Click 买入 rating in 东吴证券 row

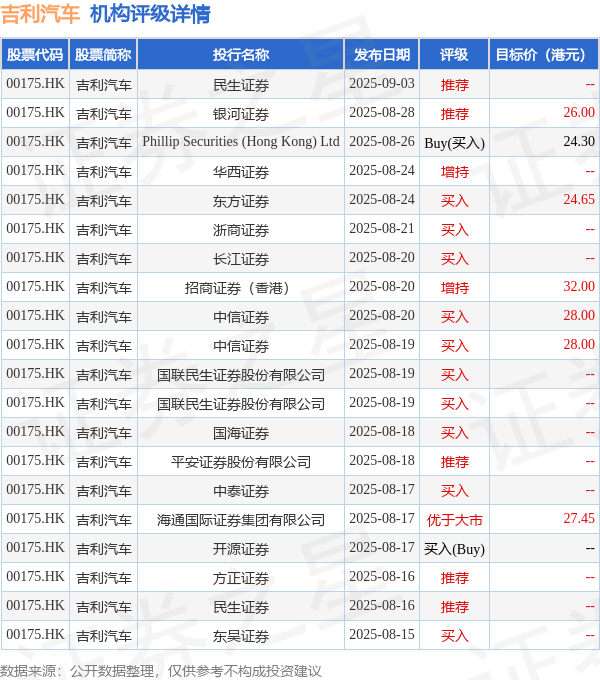point(454,636)
